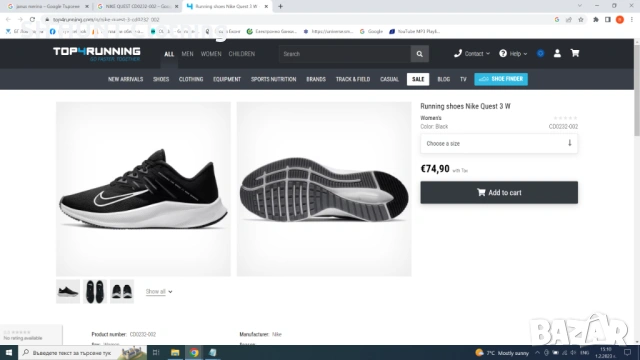Open a new browser tab
Viewport: 640px width, 360px height.
tap(280, 6)
